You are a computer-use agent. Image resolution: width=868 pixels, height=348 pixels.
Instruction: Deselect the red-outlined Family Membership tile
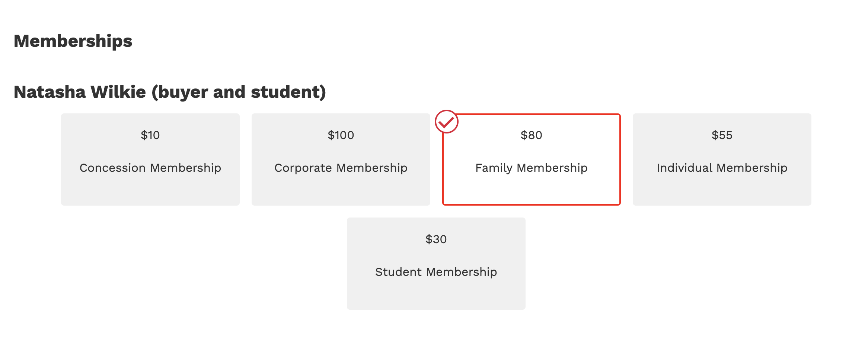point(531,186)
